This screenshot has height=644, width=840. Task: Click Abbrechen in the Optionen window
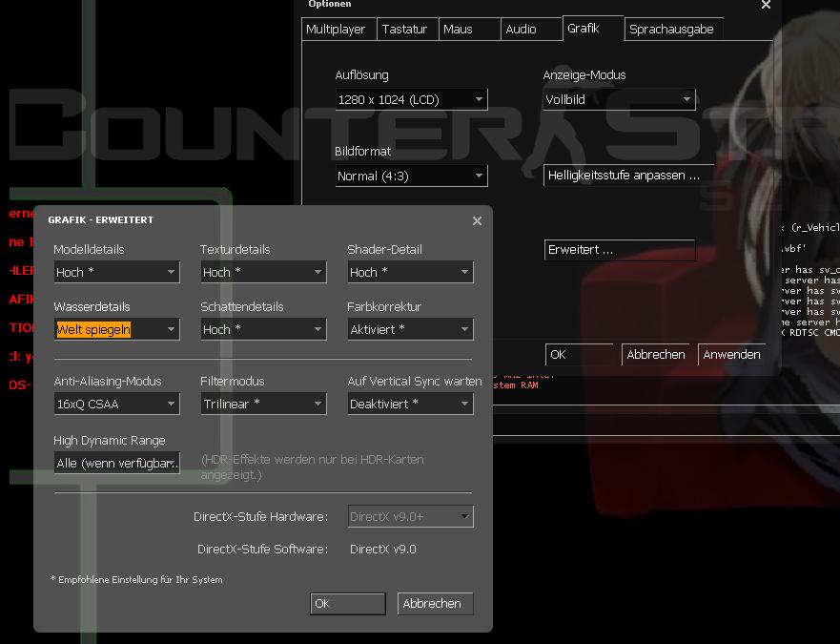(x=656, y=355)
